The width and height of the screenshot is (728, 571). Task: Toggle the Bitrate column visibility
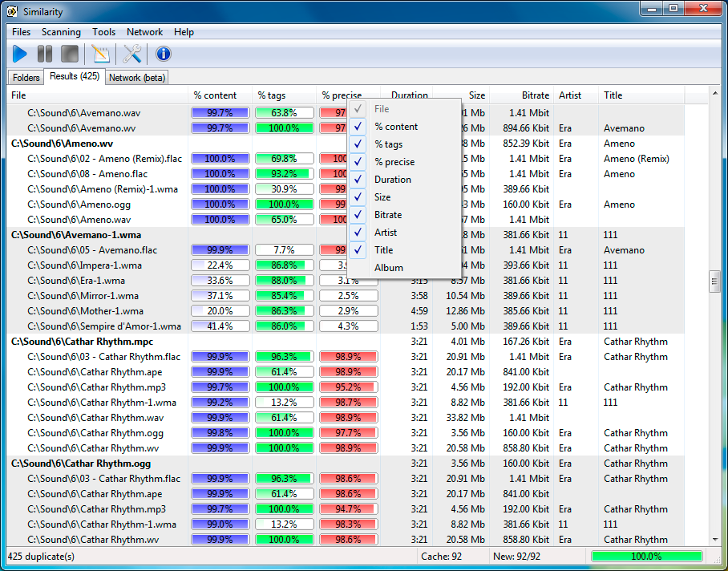point(388,215)
